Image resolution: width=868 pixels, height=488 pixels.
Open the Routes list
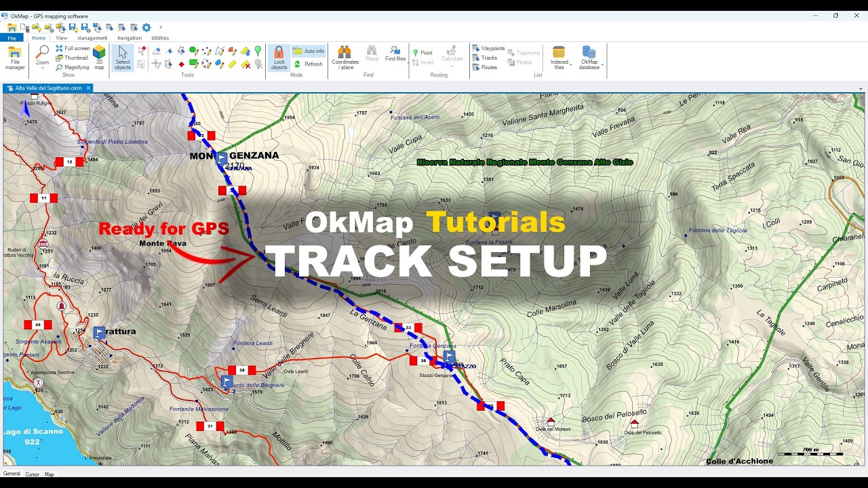click(x=485, y=67)
